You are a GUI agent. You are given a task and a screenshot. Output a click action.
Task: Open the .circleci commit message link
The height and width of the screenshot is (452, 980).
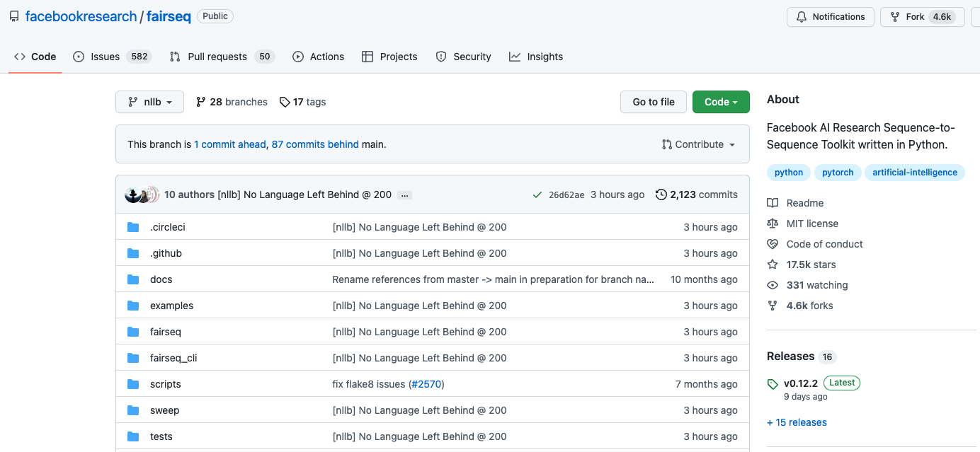[x=420, y=227]
